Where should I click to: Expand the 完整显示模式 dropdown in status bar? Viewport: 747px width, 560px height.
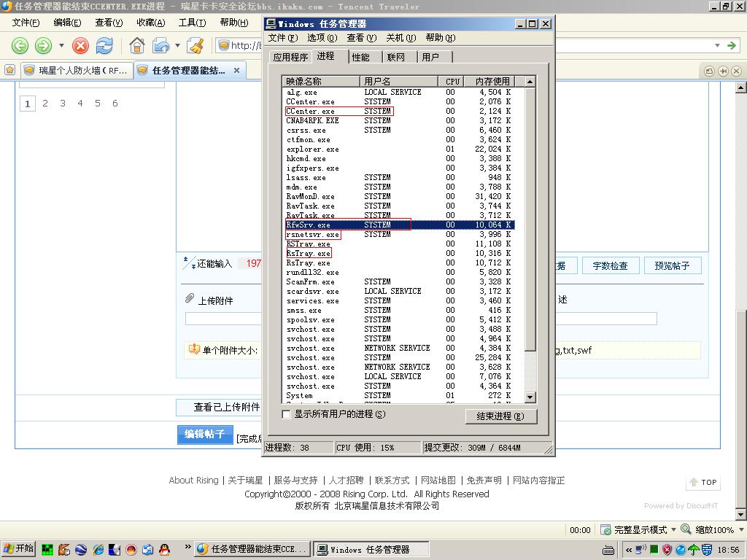click(673, 530)
